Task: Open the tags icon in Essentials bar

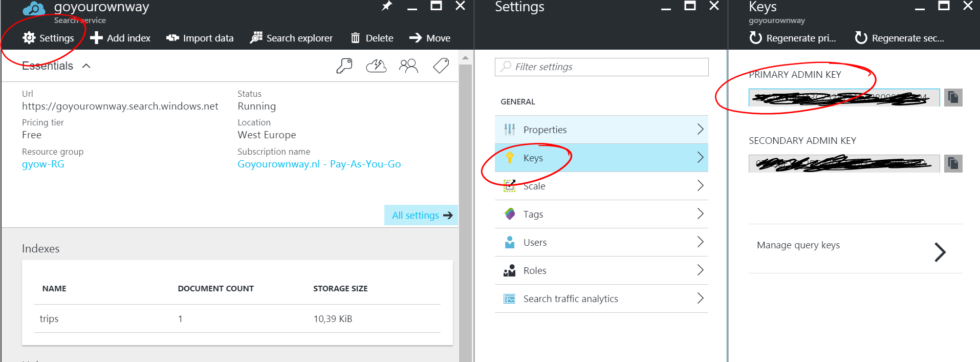Action: click(441, 66)
